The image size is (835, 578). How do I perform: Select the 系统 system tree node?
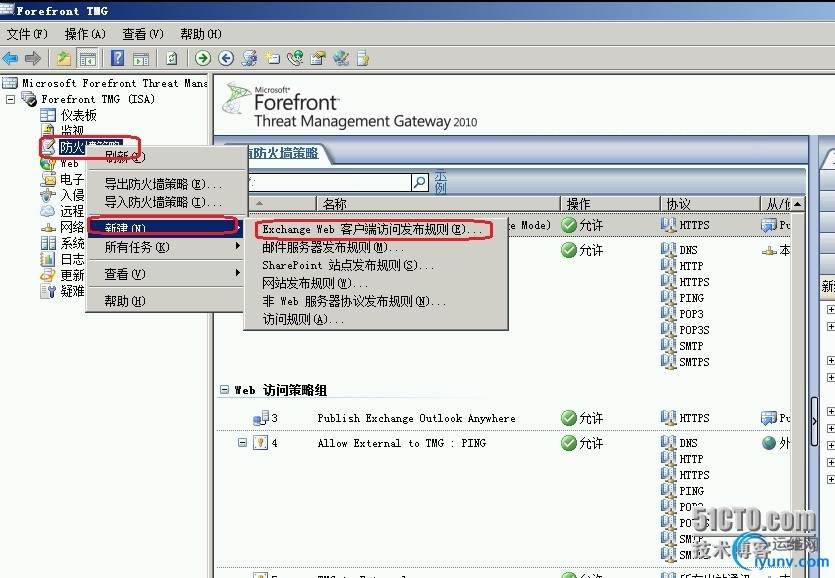[71, 243]
